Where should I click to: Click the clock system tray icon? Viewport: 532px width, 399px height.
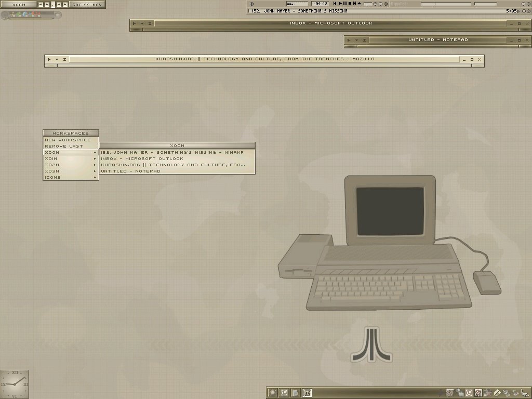(x=469, y=393)
